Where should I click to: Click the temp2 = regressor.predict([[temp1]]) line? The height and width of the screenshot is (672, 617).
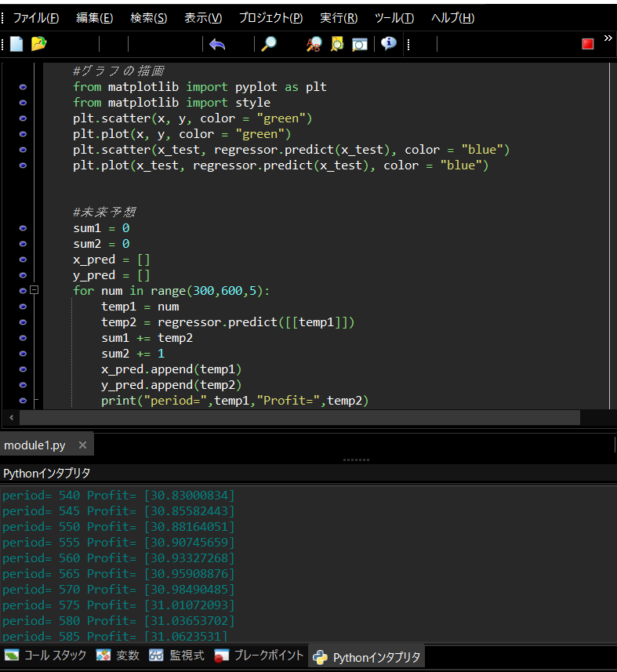pos(228,322)
